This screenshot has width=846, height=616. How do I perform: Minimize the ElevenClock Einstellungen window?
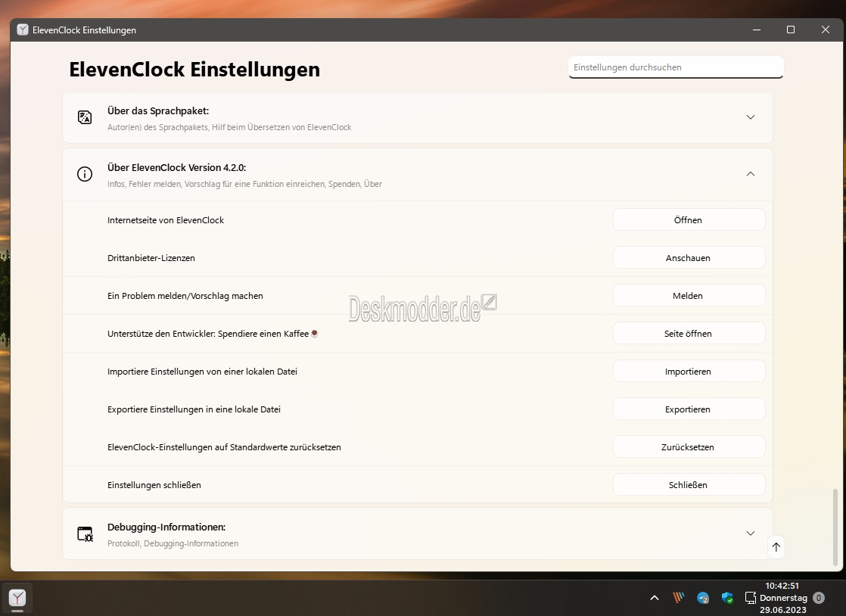[x=757, y=30]
